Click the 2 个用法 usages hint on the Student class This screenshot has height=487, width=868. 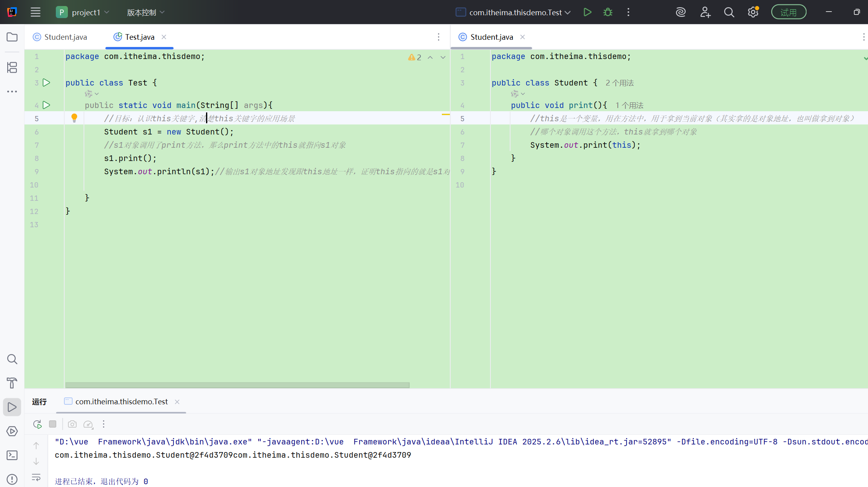(619, 83)
